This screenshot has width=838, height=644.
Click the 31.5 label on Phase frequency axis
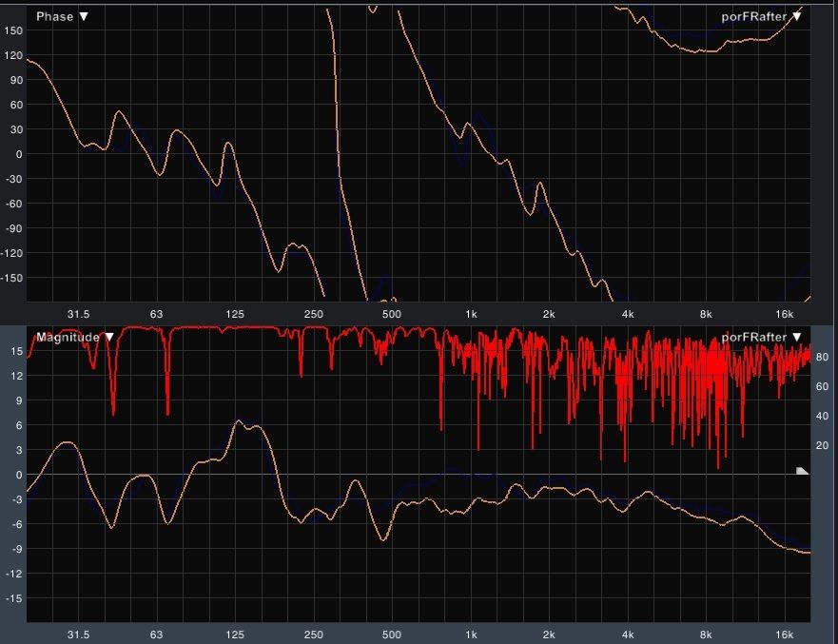(78, 314)
